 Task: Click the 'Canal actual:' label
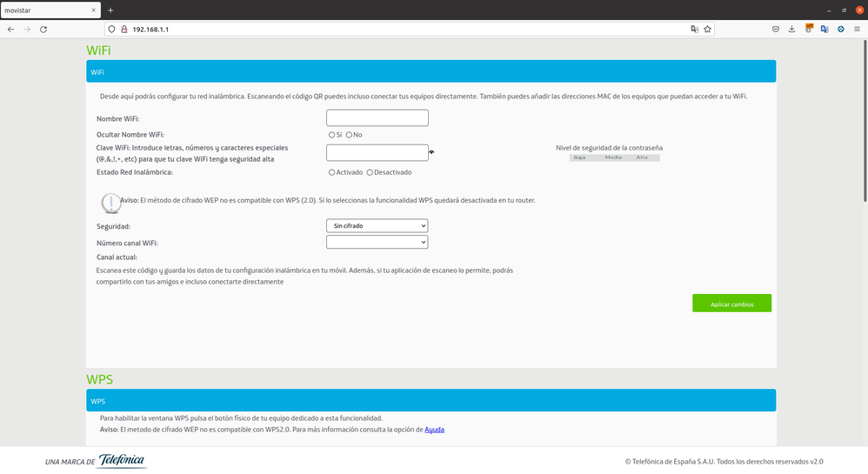point(117,257)
